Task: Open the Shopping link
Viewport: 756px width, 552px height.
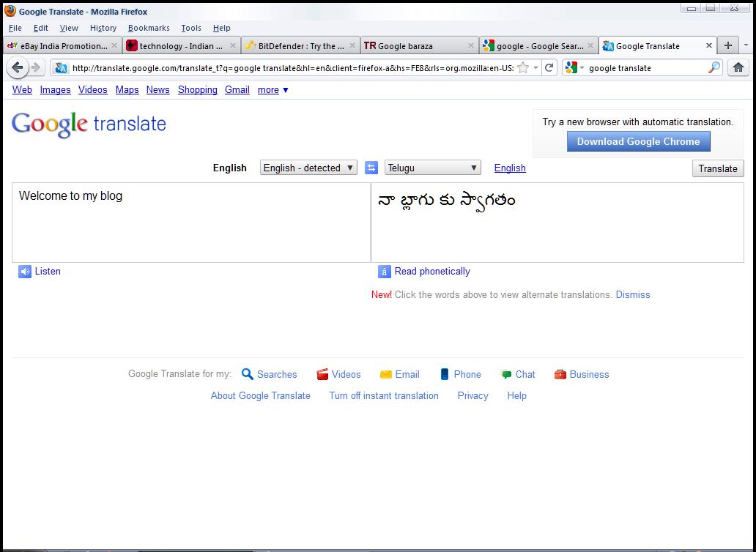Action: (x=197, y=89)
